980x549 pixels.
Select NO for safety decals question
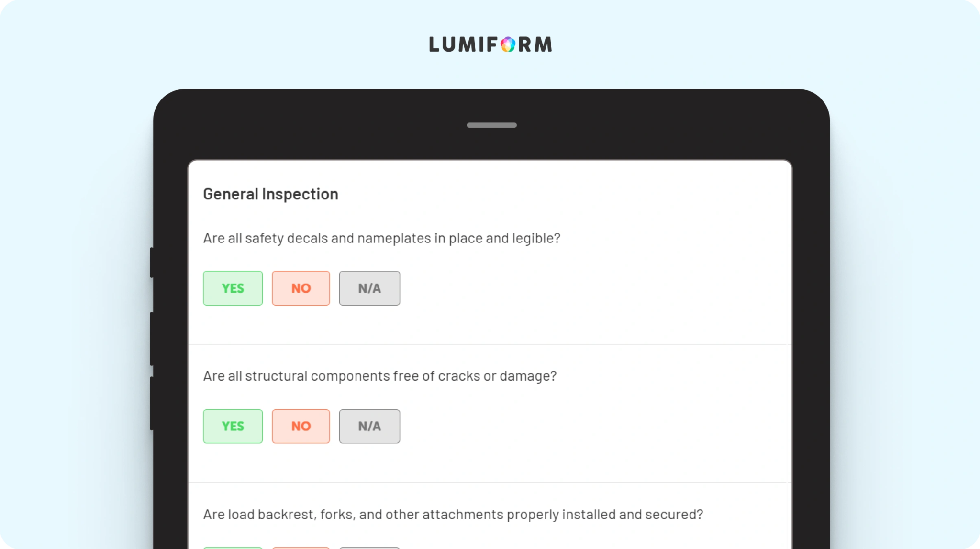[301, 288]
